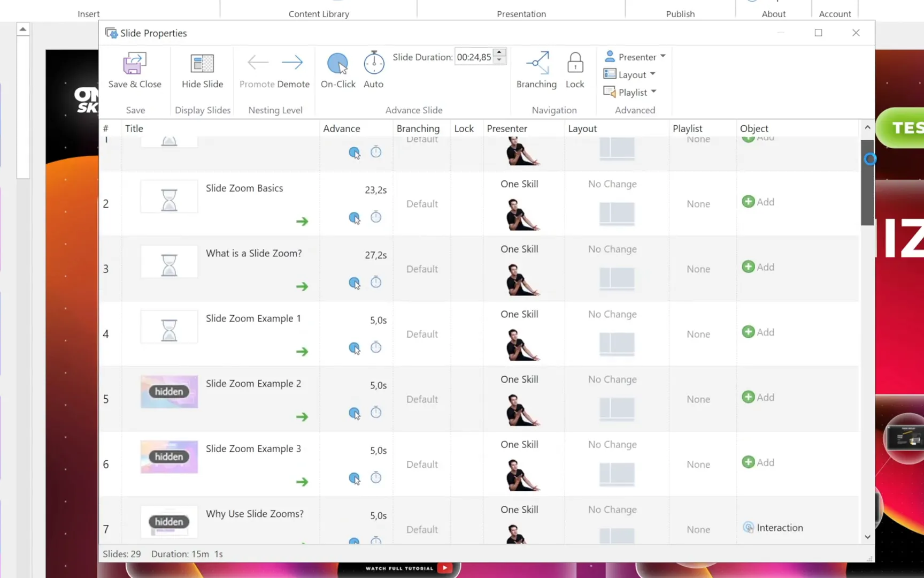Set slide 4 to on-click advance
This screenshot has height=578, width=924.
click(x=355, y=348)
